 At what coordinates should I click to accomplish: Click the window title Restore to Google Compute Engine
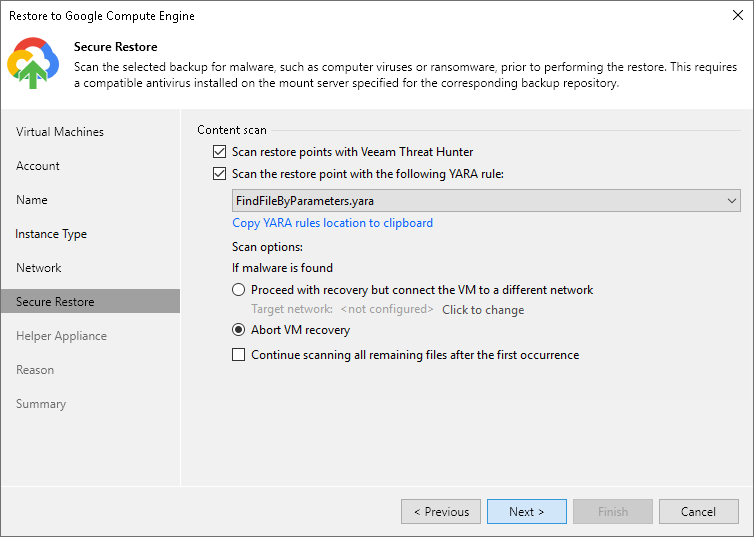[102, 16]
